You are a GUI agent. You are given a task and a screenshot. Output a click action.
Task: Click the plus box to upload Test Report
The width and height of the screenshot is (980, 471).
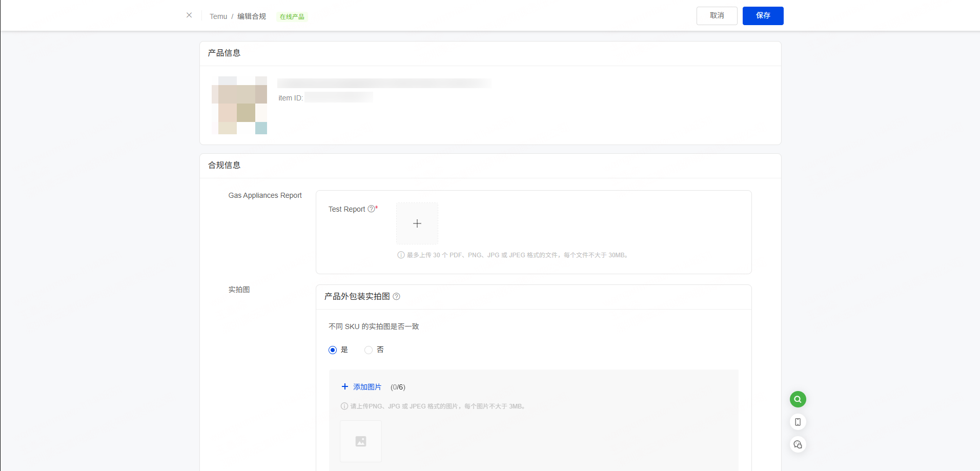[417, 223]
